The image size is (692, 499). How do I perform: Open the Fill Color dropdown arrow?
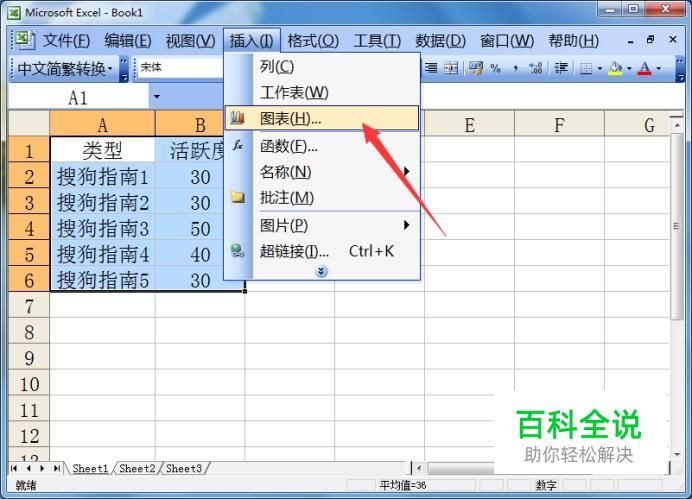click(x=629, y=68)
